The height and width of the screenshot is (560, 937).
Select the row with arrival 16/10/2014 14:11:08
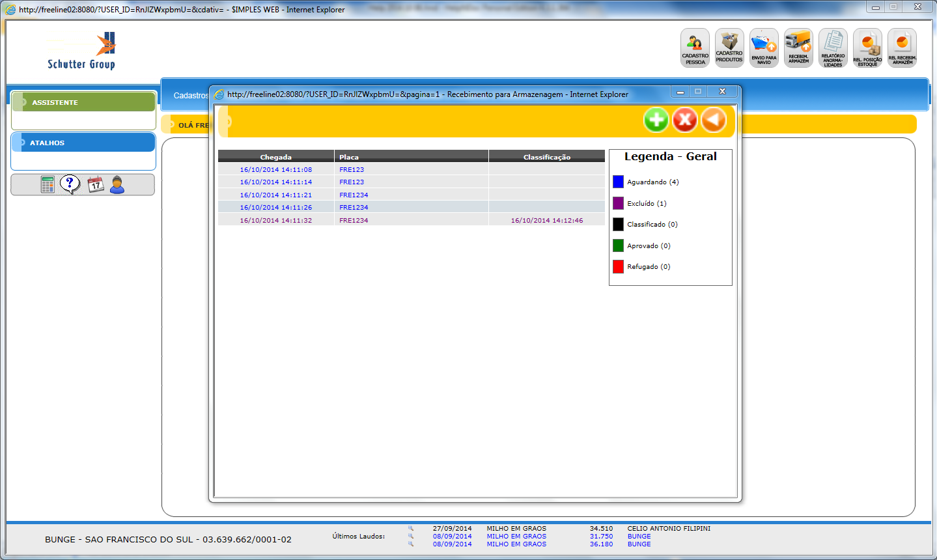(275, 169)
